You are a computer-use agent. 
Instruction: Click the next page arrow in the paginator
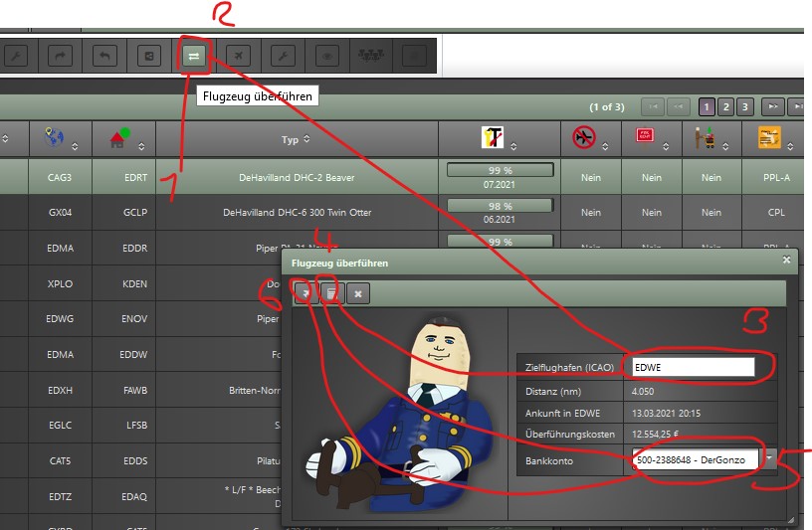tap(772, 106)
